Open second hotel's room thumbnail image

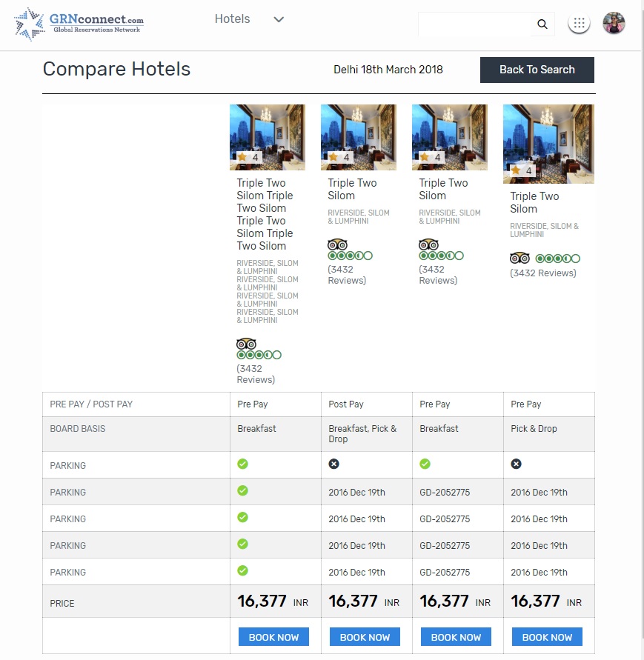pos(359,137)
